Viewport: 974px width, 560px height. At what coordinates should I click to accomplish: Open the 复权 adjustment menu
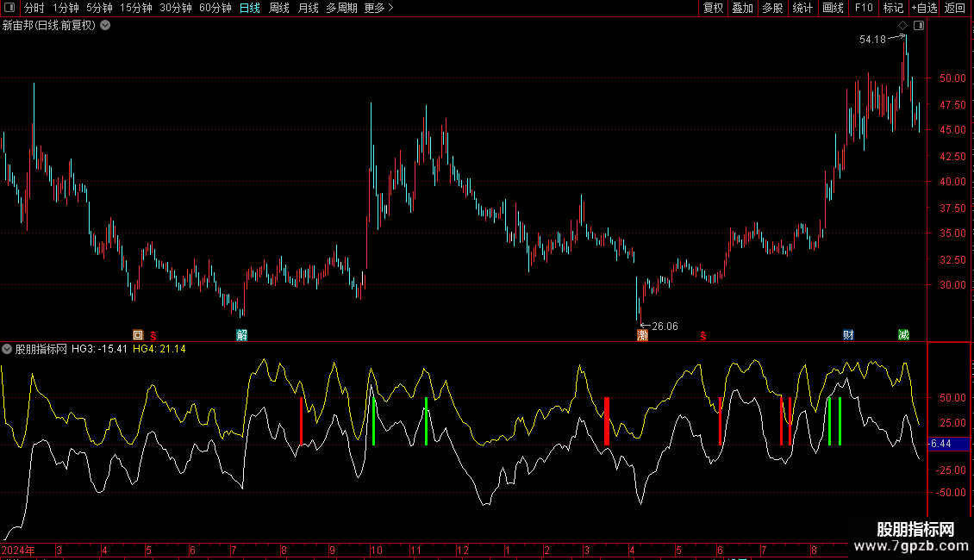[x=713, y=8]
